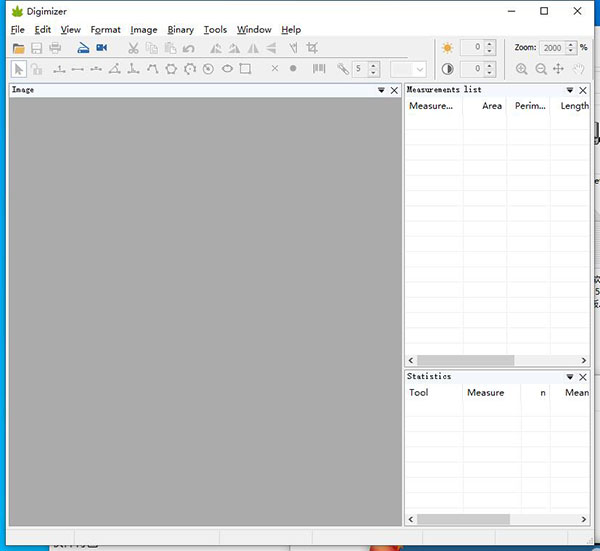The width and height of the screenshot is (600, 551).
Task: Click the Perim... column header
Action: coord(528,106)
